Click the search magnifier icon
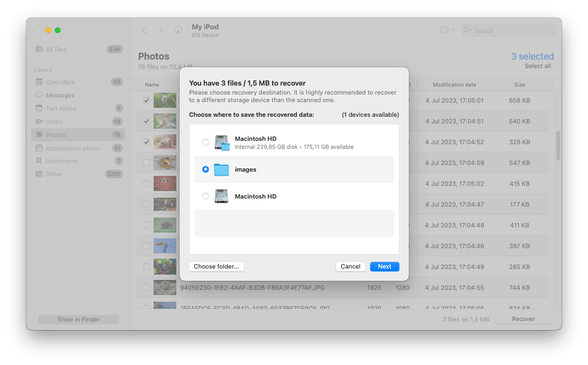588x365 pixels. (467, 31)
